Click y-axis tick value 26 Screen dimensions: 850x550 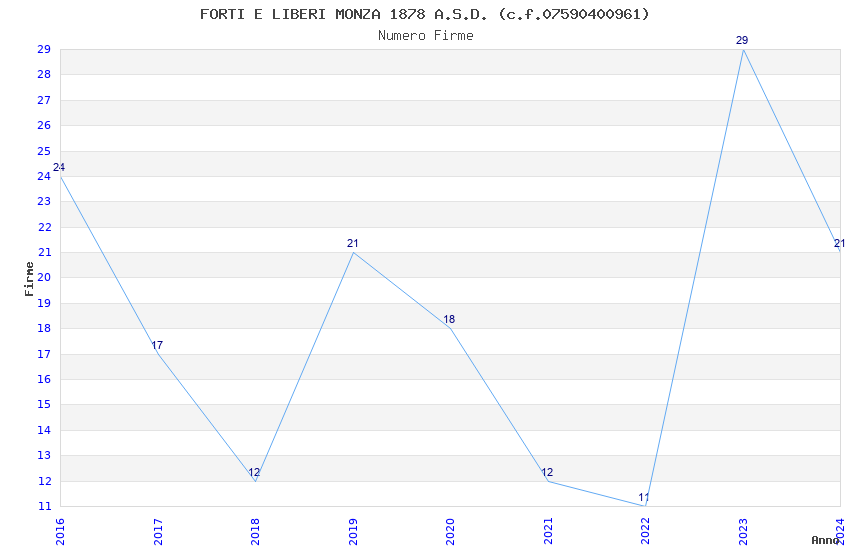pos(44,125)
